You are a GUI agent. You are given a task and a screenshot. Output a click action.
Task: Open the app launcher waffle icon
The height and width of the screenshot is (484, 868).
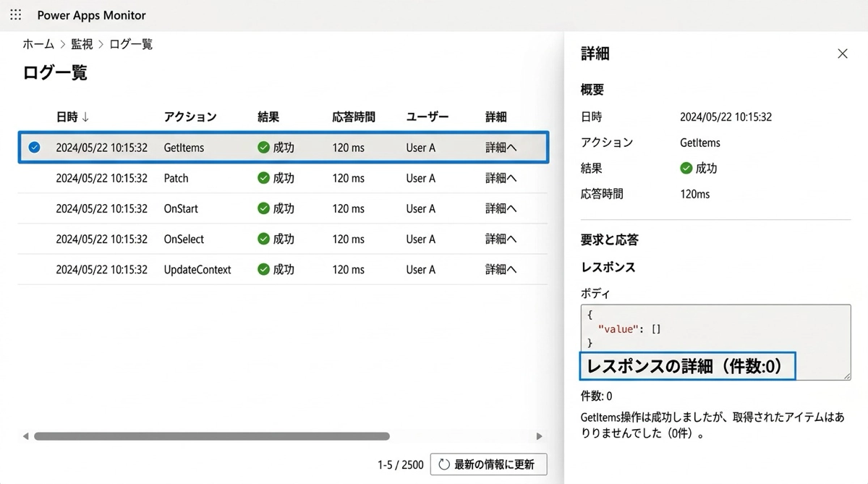pyautogui.click(x=16, y=15)
